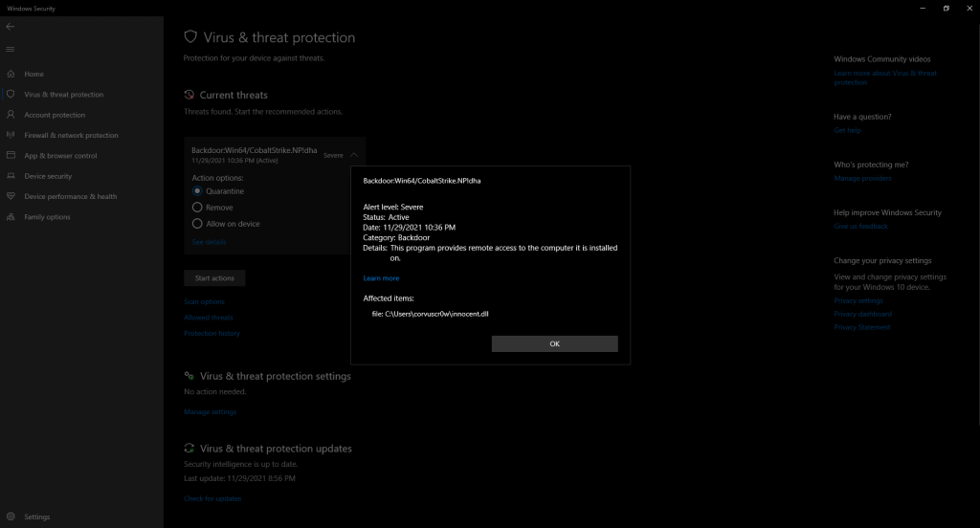Image resolution: width=980 pixels, height=528 pixels.
Task: Open Manage settings under protection settings
Action: tap(210, 411)
